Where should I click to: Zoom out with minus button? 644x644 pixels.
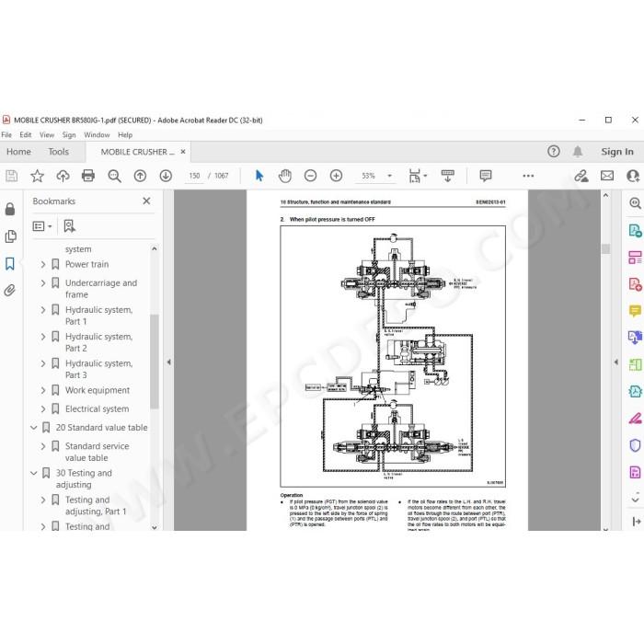tap(311, 176)
